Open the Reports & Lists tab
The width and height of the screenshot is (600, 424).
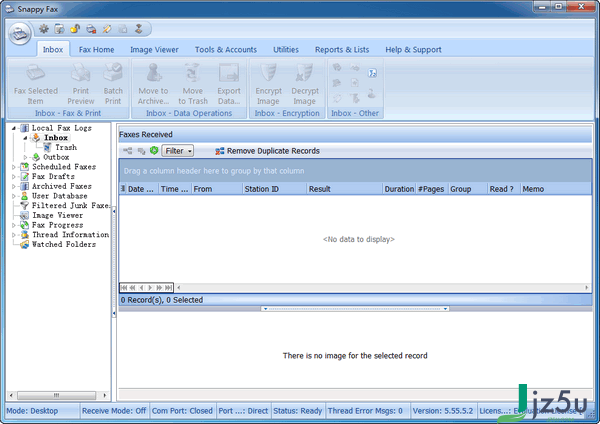pos(342,49)
